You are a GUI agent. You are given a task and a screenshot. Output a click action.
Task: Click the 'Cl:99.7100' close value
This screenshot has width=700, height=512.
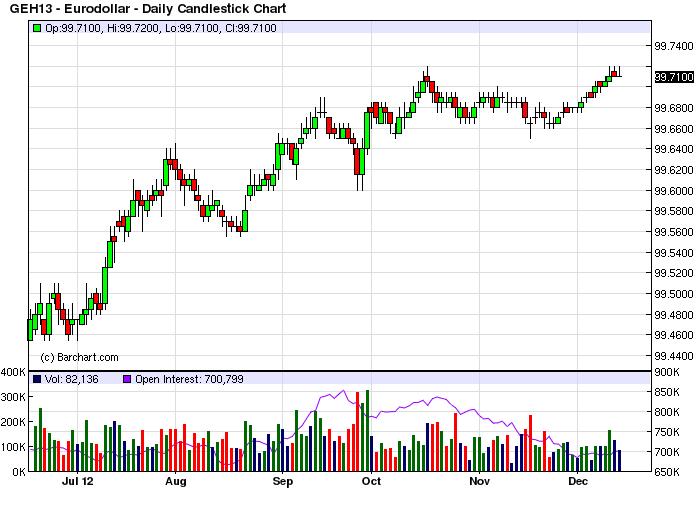click(251, 28)
